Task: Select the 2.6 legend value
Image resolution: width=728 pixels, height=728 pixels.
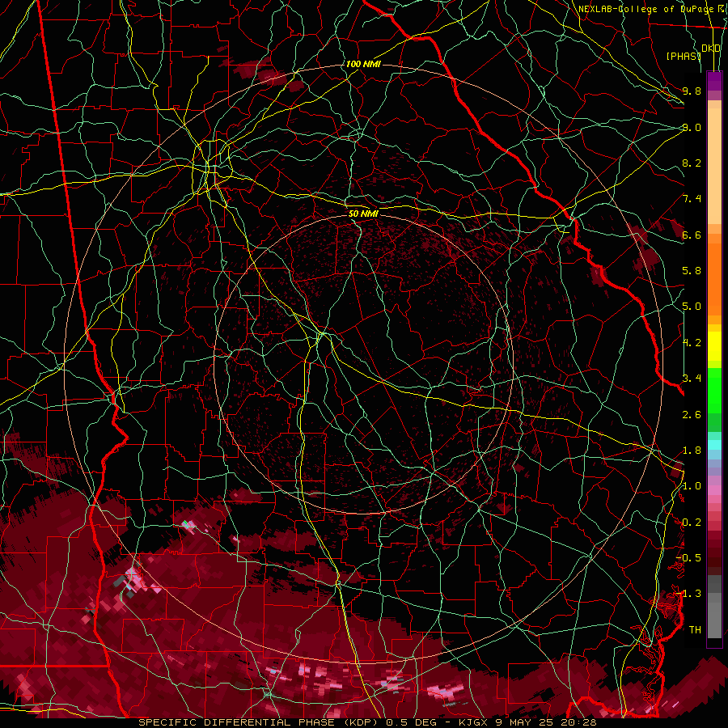Action: click(692, 415)
